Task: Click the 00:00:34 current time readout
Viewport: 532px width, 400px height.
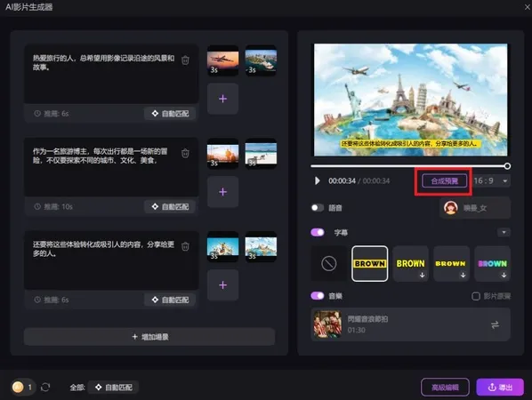Action: click(342, 181)
